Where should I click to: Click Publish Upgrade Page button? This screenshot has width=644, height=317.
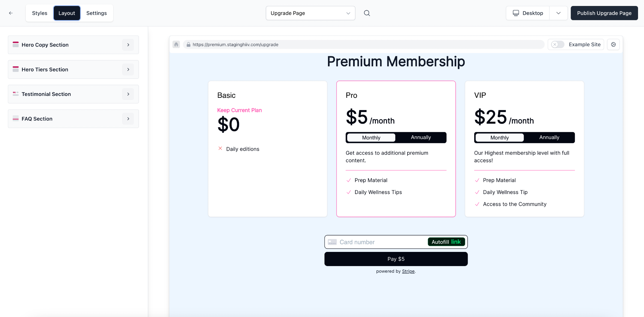[x=604, y=13]
